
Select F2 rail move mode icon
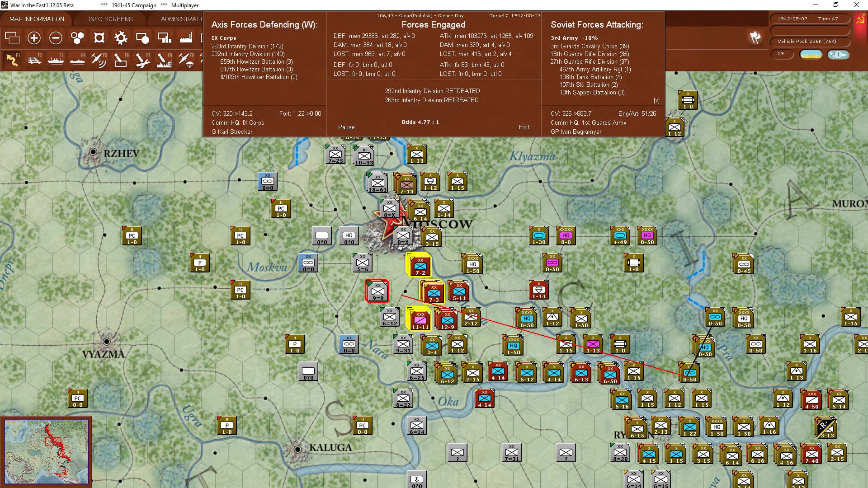[34, 60]
